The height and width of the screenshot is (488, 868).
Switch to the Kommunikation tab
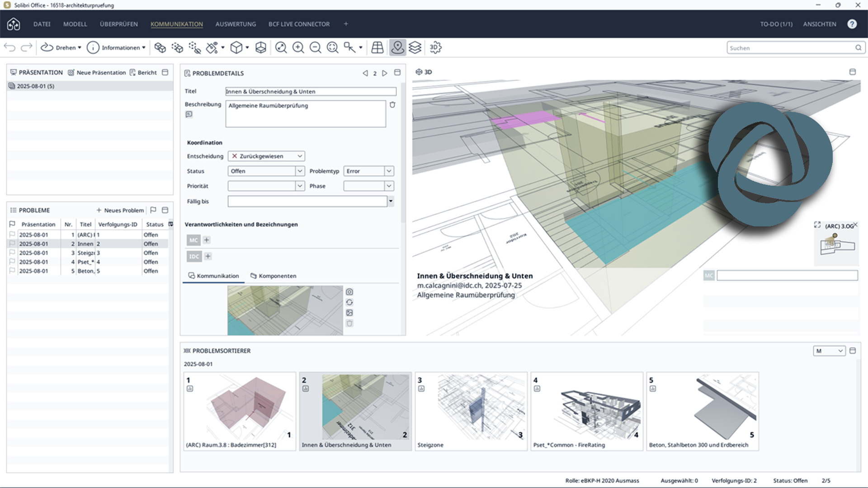(x=213, y=276)
